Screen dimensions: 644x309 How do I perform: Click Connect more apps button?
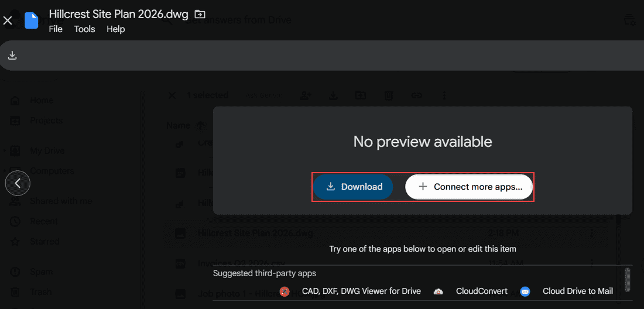(469, 187)
